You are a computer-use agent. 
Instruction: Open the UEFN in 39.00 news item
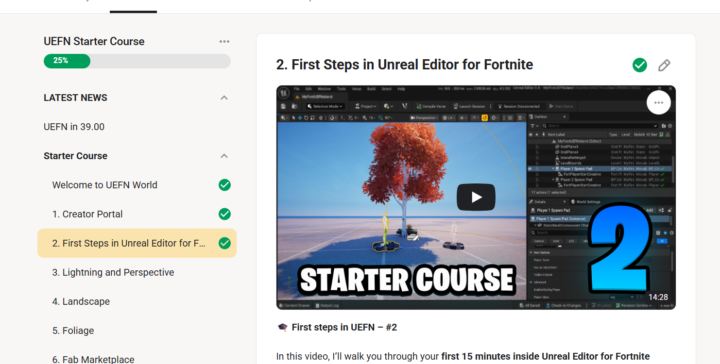click(x=74, y=127)
